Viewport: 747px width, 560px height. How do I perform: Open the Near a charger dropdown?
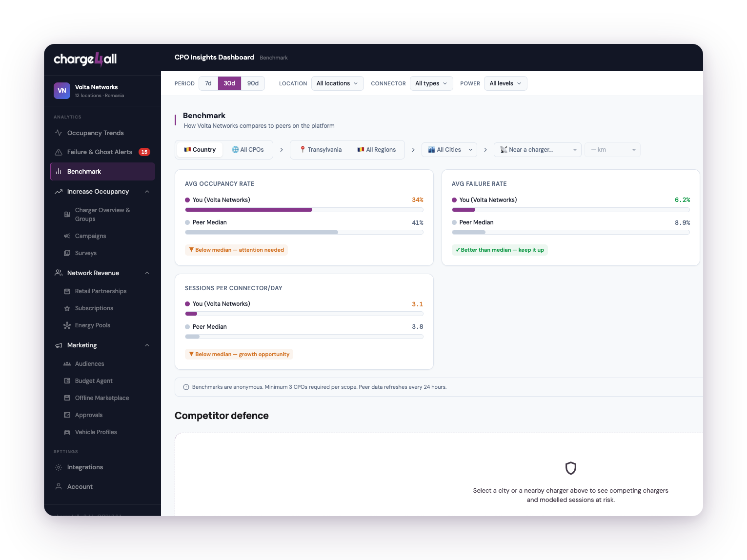pyautogui.click(x=537, y=150)
